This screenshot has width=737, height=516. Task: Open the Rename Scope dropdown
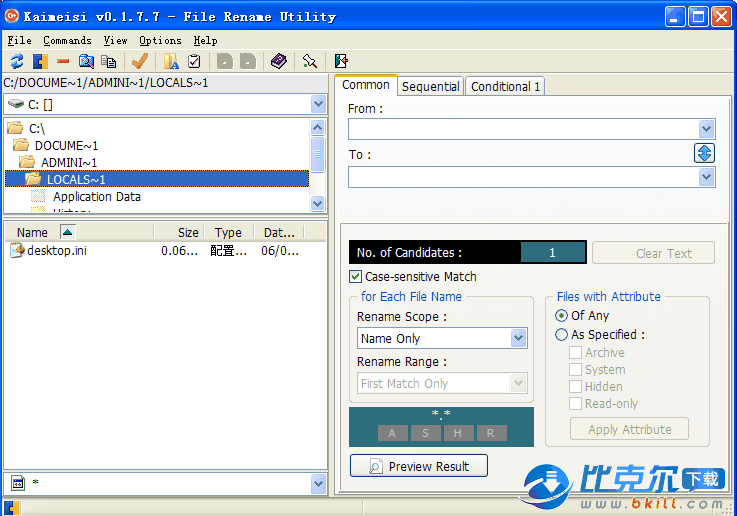click(x=518, y=338)
